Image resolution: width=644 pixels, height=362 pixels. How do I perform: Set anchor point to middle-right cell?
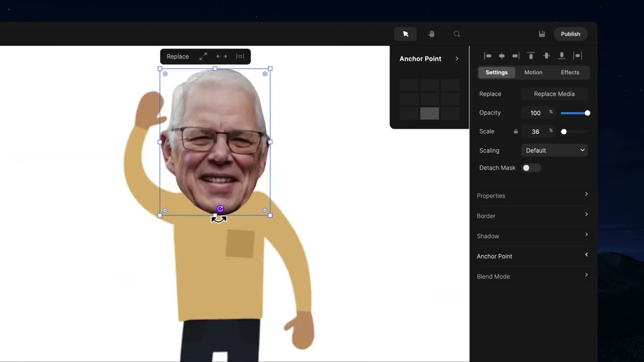coord(450,99)
